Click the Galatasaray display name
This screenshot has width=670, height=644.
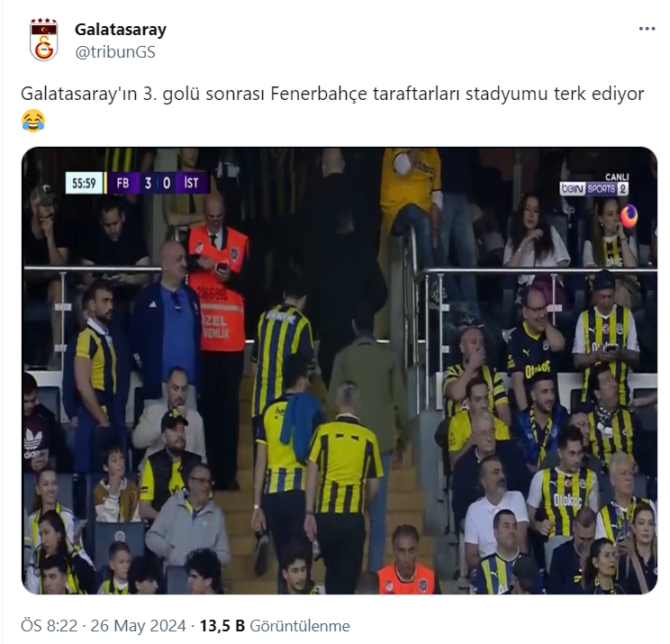pyautogui.click(x=121, y=30)
